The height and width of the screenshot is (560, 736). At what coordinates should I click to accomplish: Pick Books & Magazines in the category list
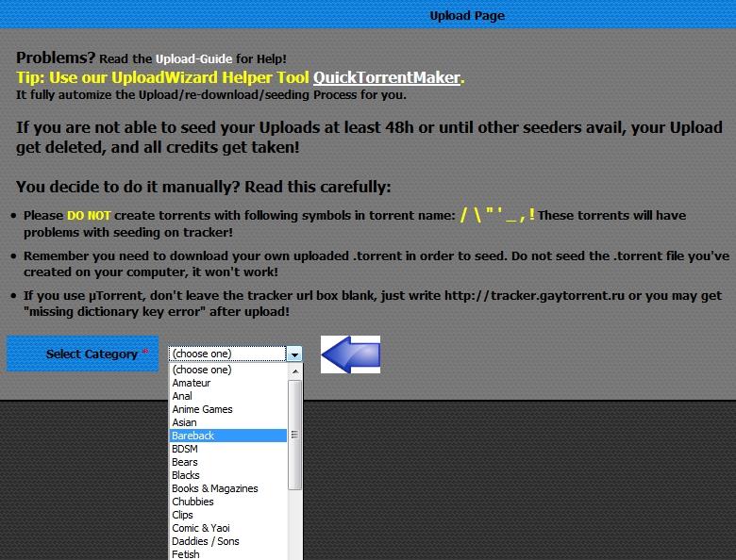click(214, 488)
